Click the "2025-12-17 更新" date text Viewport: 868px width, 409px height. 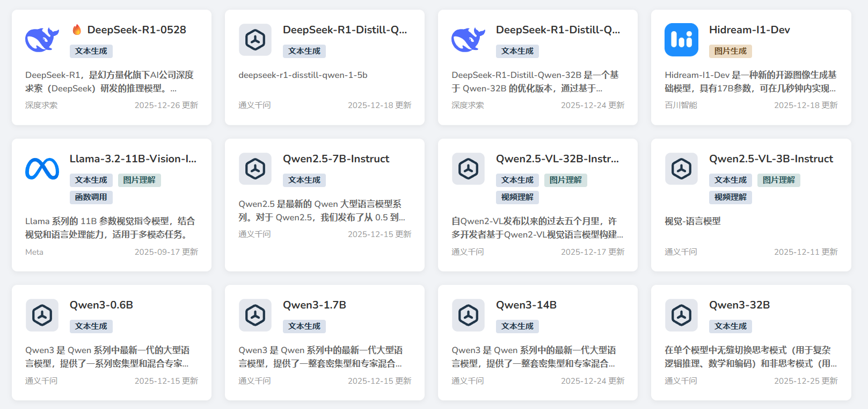point(593,252)
